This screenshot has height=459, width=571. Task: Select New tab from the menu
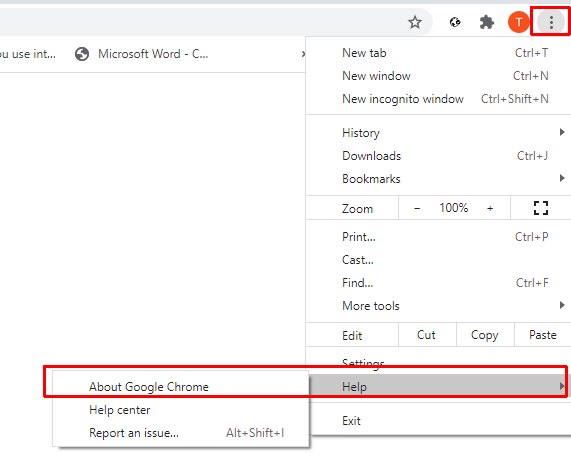pos(439,53)
